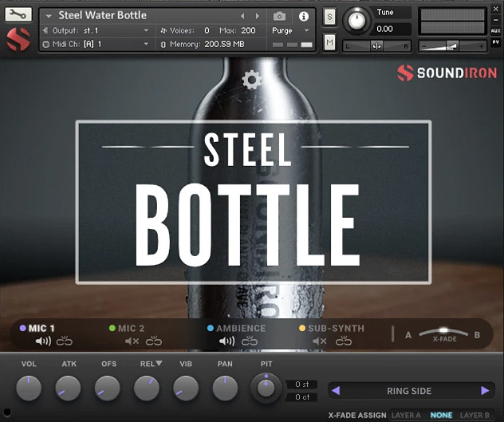Open settings via the gear icon on bottle
504x422 pixels.
(x=252, y=79)
